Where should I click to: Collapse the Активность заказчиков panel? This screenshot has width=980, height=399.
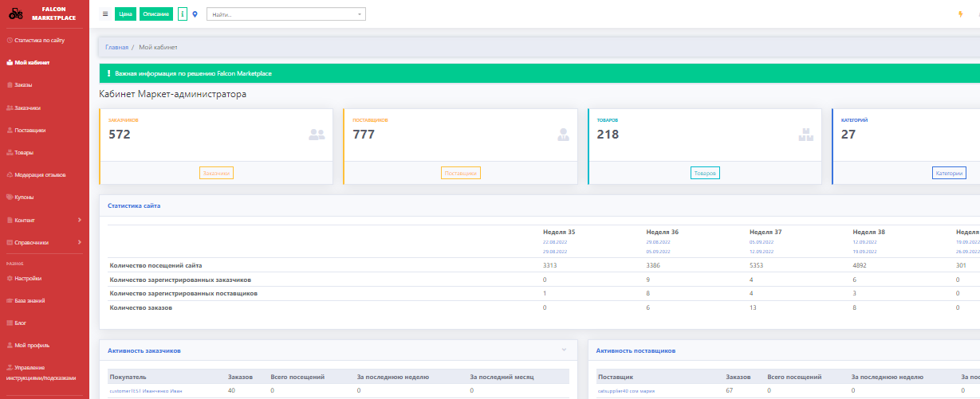tap(564, 350)
